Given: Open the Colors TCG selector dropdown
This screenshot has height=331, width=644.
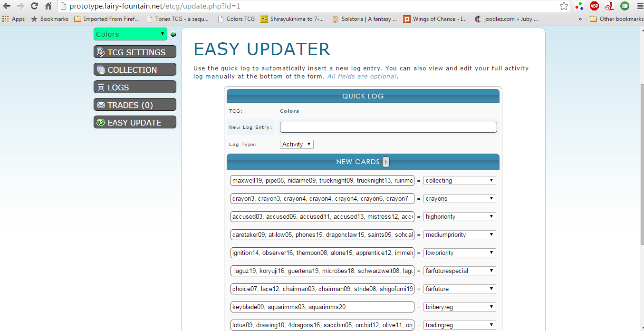Looking at the screenshot, I should tap(130, 34).
